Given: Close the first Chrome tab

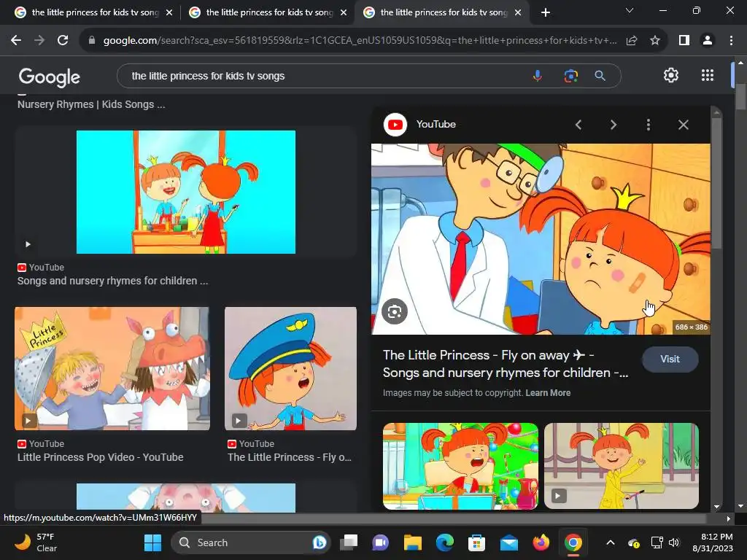Looking at the screenshot, I should pyautogui.click(x=169, y=12).
